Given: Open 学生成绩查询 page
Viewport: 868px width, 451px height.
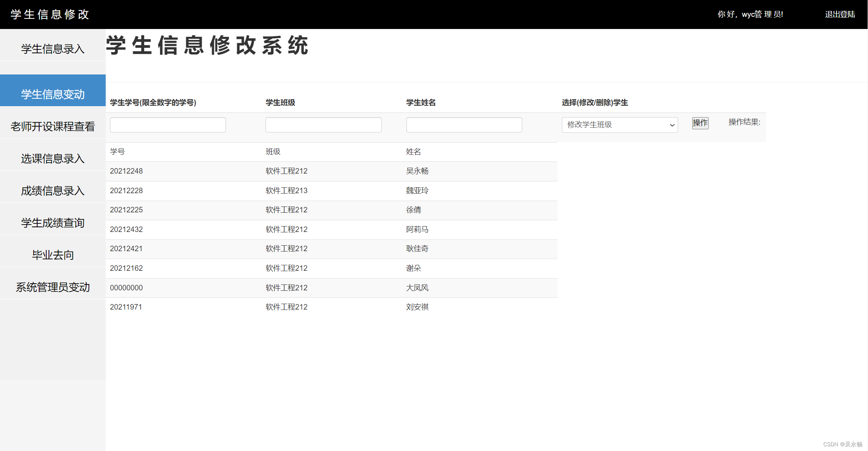Looking at the screenshot, I should point(52,223).
